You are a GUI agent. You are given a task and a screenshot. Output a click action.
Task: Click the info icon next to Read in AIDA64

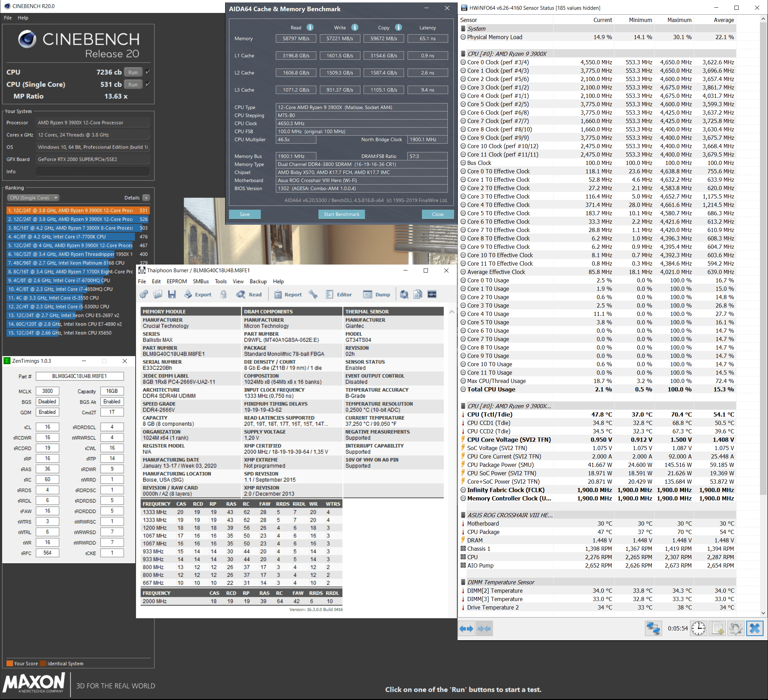coord(310,27)
